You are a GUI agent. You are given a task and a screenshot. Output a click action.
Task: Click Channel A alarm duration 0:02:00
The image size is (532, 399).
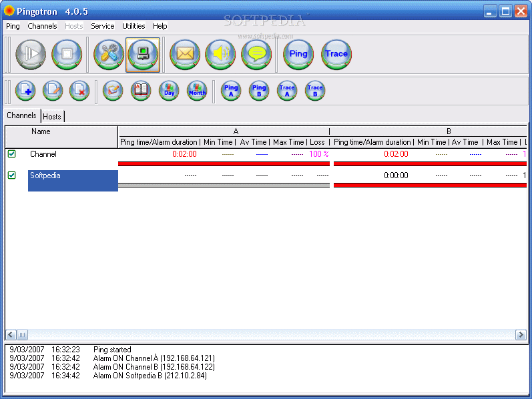185,154
